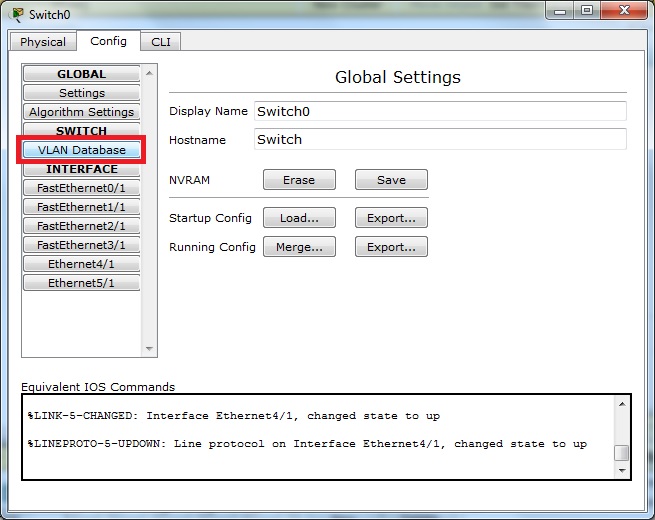Click the %LINEPROTO-5-UPDOWN log line
The image size is (655, 520).
tap(307, 444)
